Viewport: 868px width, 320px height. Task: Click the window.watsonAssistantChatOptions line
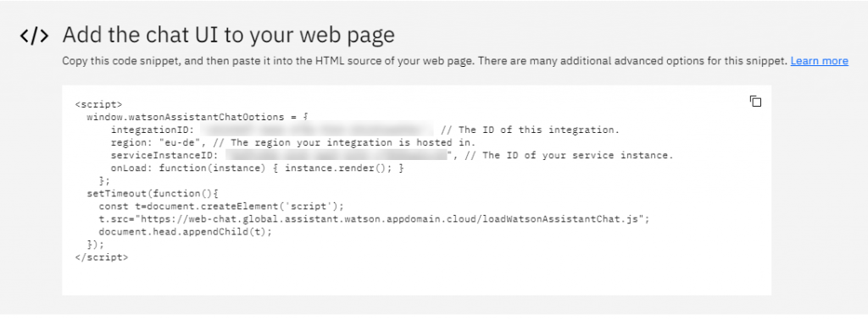(x=197, y=117)
